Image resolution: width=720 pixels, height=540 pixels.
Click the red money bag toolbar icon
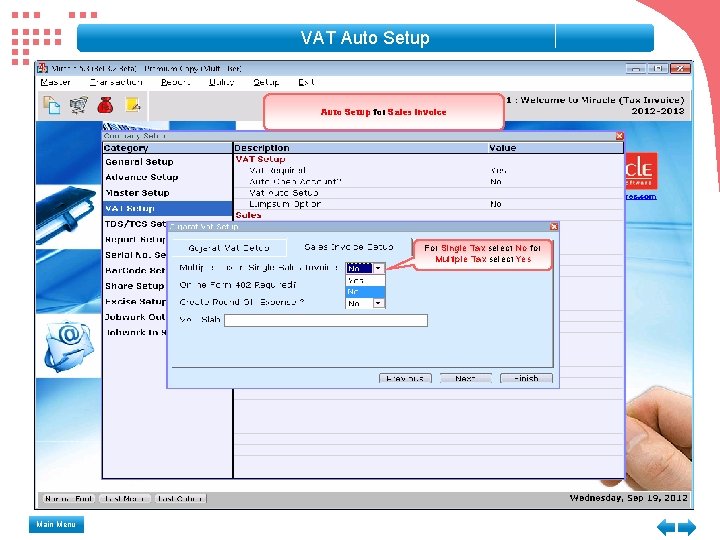click(105, 105)
